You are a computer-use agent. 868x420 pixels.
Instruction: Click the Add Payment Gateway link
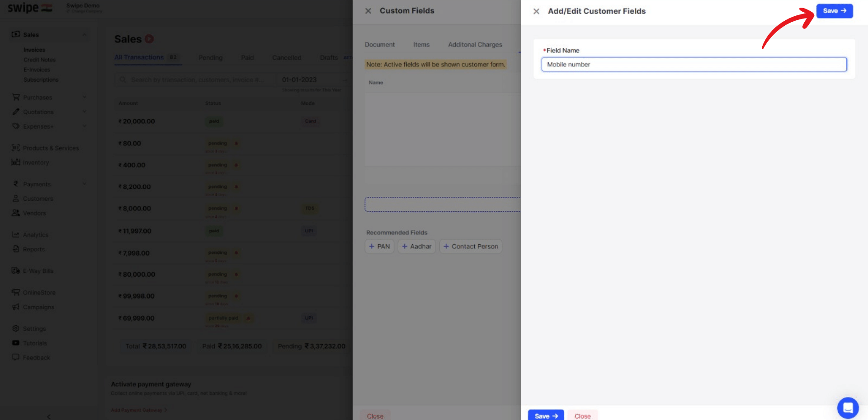tap(139, 410)
